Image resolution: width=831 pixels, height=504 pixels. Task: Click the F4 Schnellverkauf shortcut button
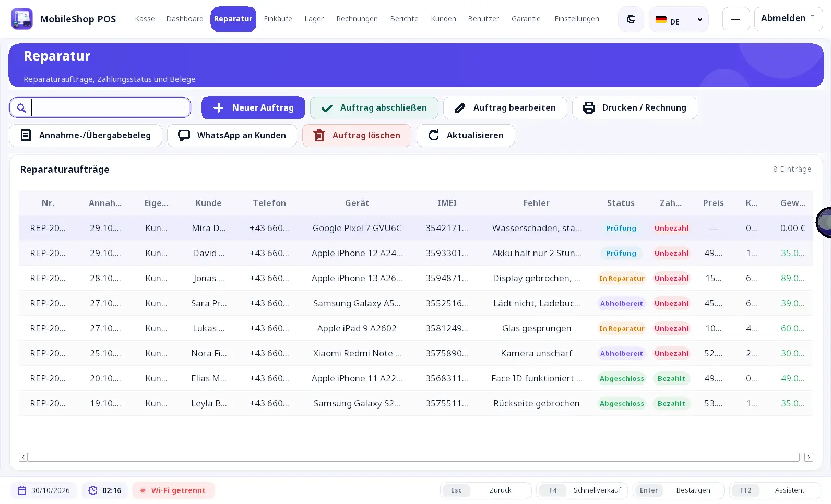pyautogui.click(x=582, y=490)
